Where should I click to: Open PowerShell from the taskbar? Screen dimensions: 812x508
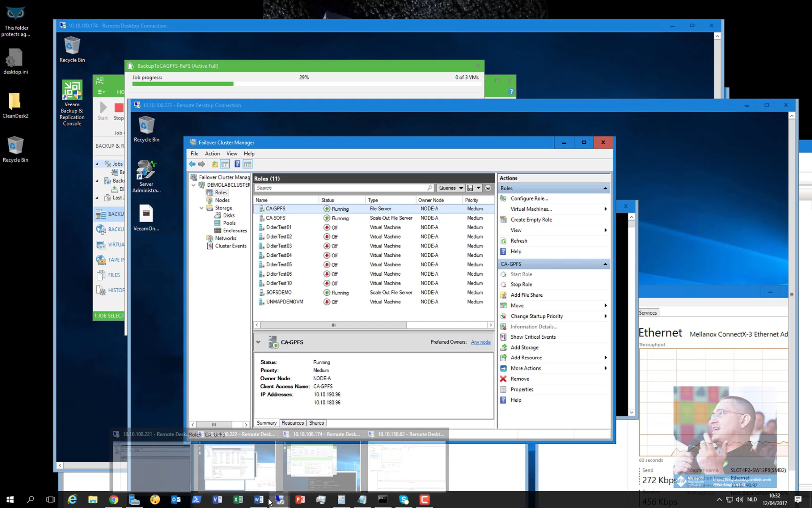pyautogui.click(x=197, y=500)
